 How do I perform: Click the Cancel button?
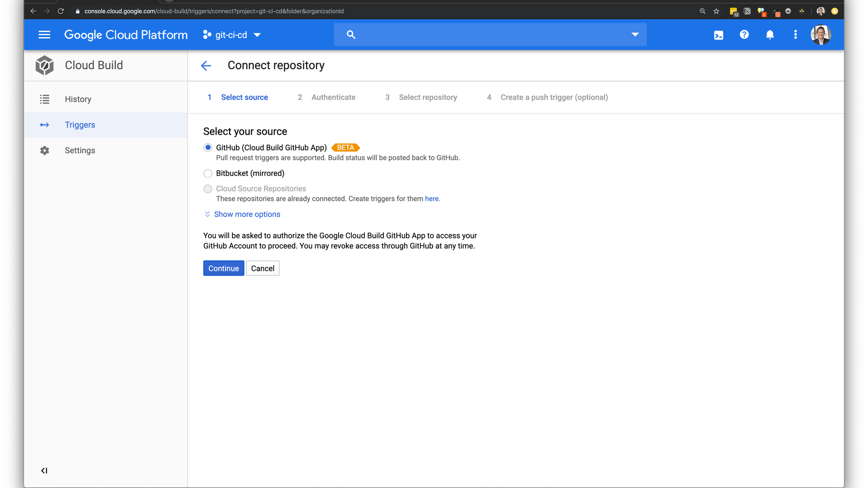[263, 268]
